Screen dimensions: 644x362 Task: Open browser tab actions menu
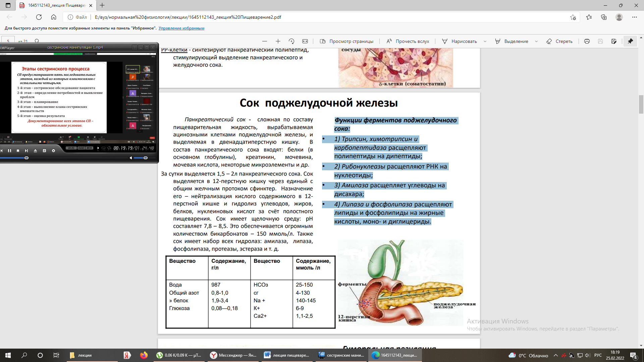(x=8, y=5)
